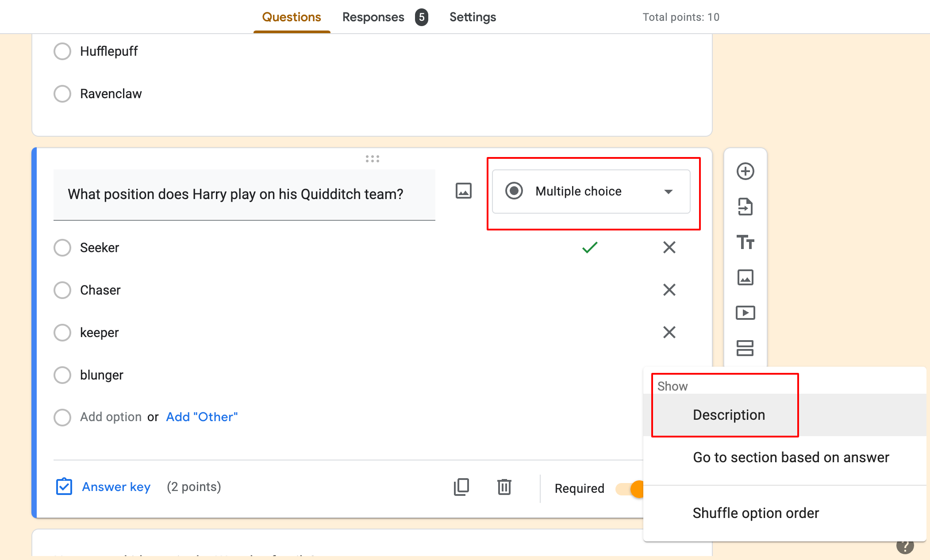Click the add section icon
Viewport: 930px width, 560px height.
(x=745, y=348)
